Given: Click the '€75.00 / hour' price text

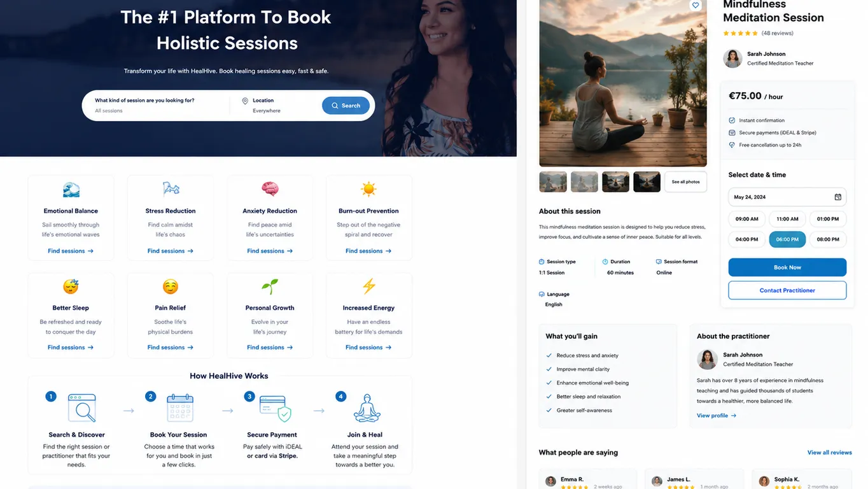Looking at the screenshot, I should click(x=755, y=96).
